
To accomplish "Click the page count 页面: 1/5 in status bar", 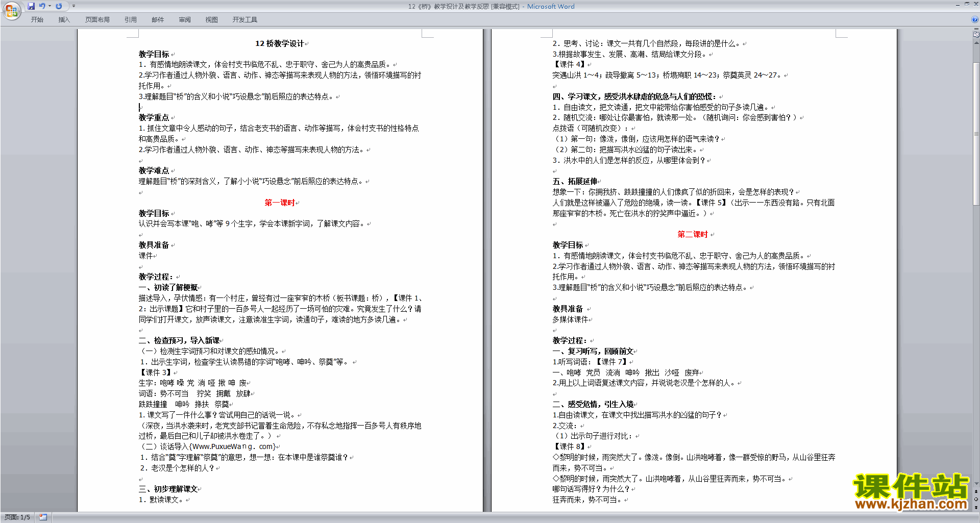I will [17, 517].
